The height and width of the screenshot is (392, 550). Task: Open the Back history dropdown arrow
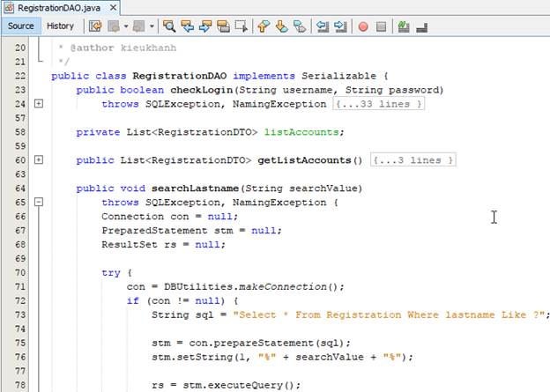pyautogui.click(x=125, y=26)
